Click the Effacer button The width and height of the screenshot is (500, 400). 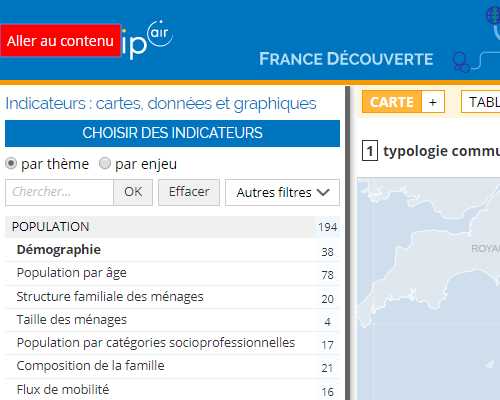coord(189,192)
